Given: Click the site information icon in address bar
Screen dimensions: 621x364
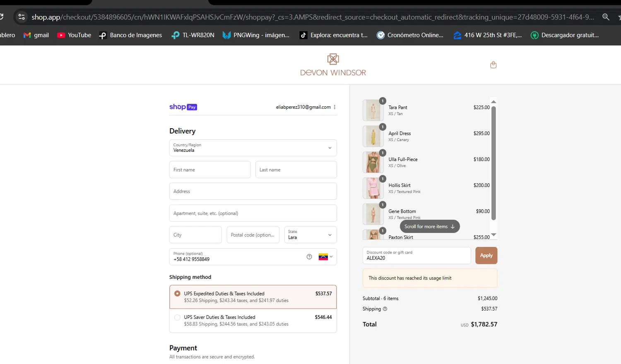Looking at the screenshot, I should (x=22, y=17).
